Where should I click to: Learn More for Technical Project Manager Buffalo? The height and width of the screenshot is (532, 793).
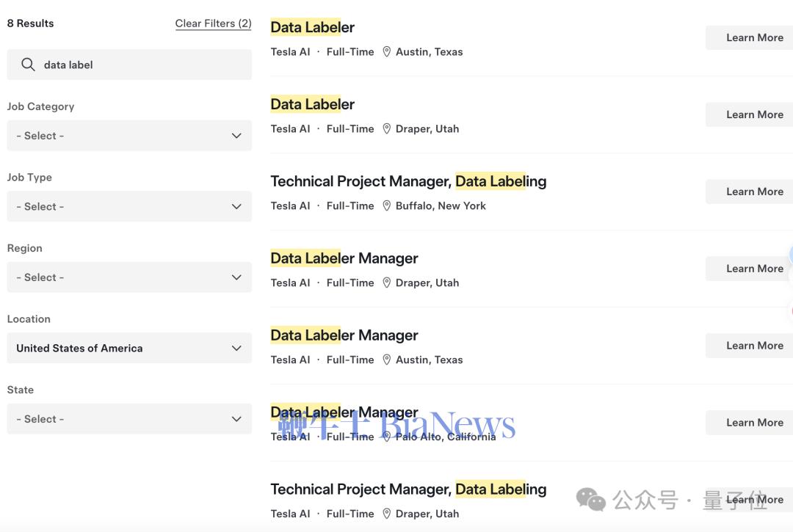750,192
